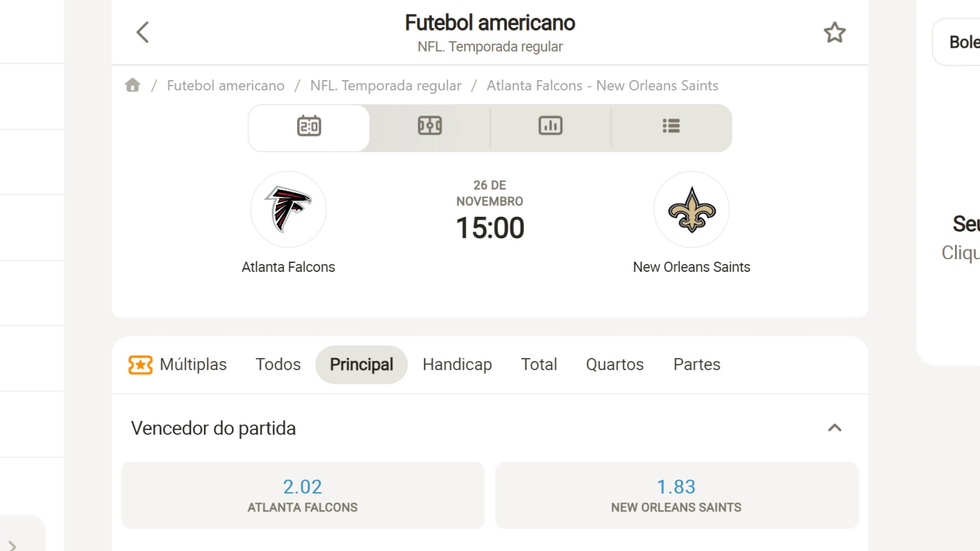The image size is (980, 551).
Task: Open Futebol americano breadcrumb link
Action: pyautogui.click(x=226, y=86)
